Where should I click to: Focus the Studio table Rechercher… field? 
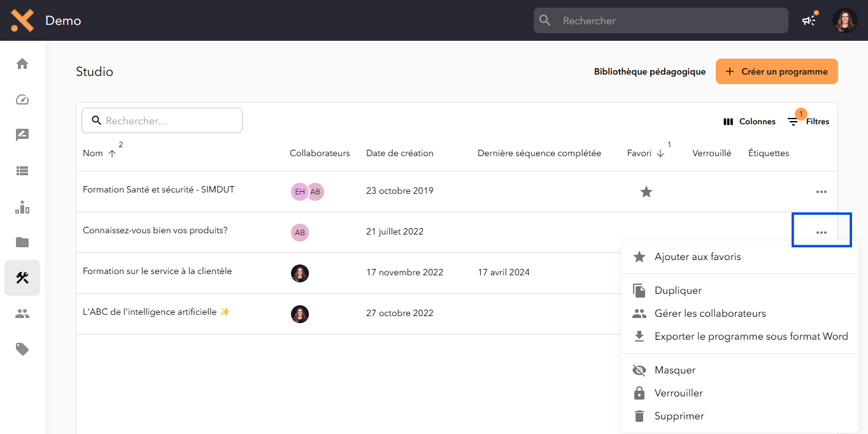[x=162, y=120]
